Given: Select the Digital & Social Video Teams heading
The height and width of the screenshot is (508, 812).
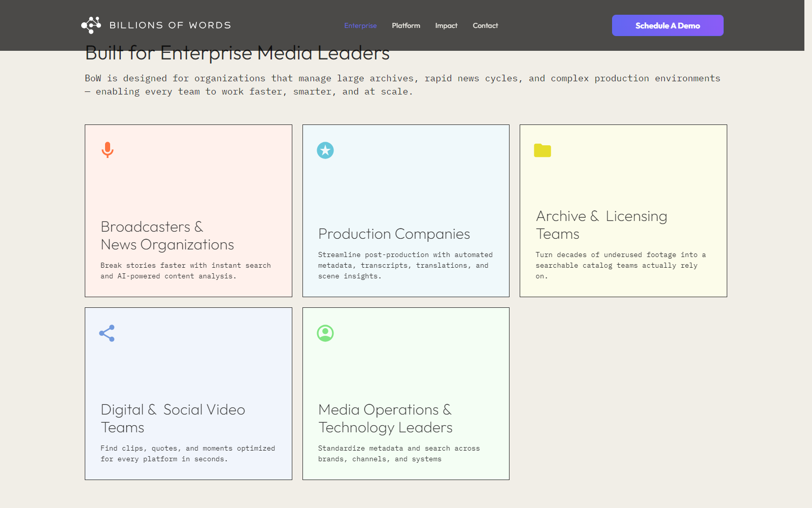Looking at the screenshot, I should click(x=173, y=419).
